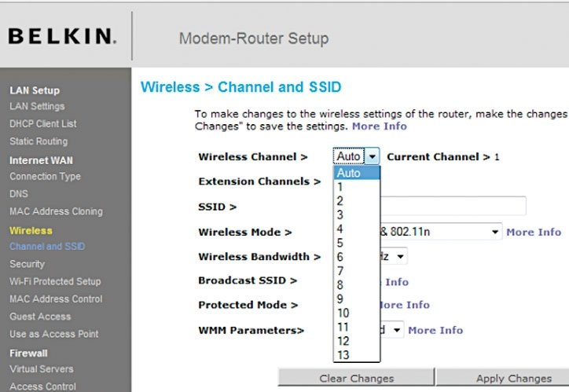Screen dimensions: 569x392
Task: Open LAN Settings in the sidebar
Action: 38,106
